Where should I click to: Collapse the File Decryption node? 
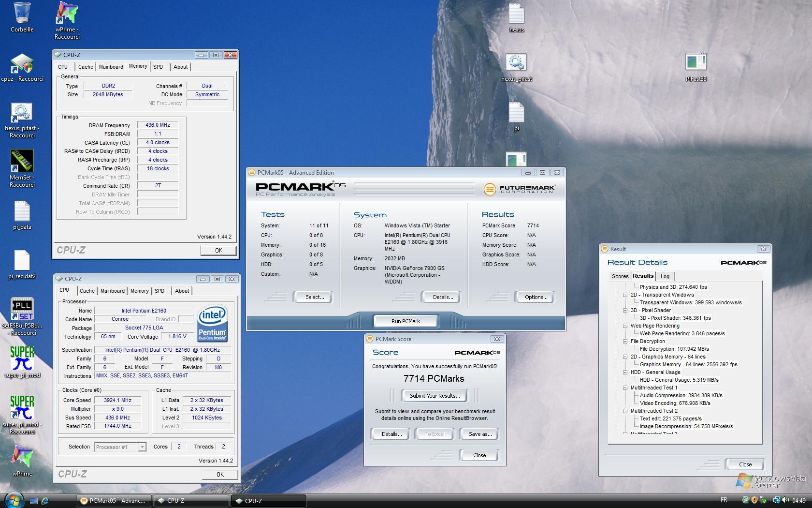(625, 341)
